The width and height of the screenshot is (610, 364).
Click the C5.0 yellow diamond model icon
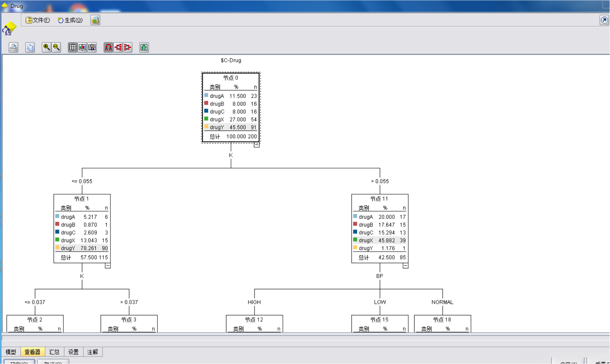(9, 28)
